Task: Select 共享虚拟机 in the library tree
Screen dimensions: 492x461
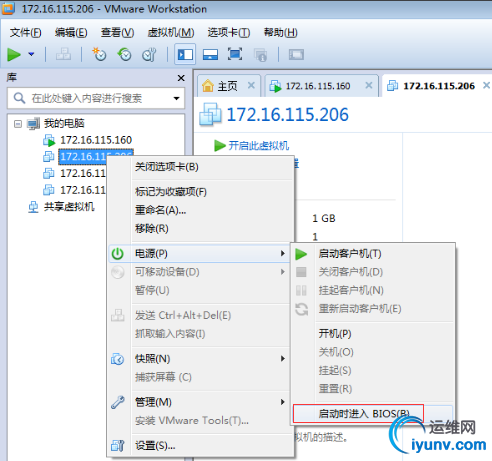Action: click(69, 207)
